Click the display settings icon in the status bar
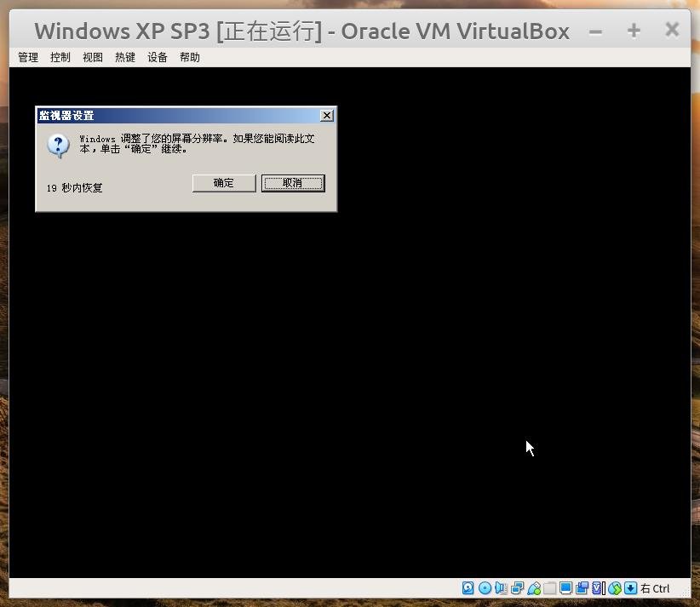 click(566, 588)
